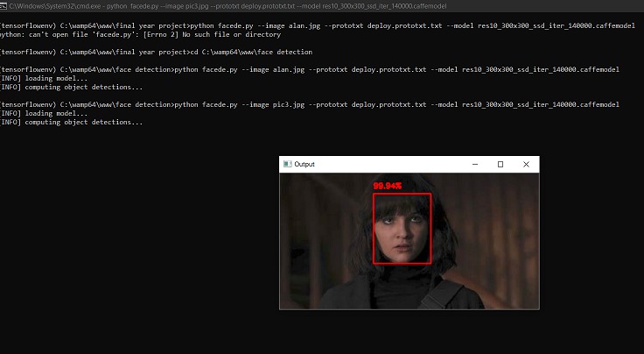Click the first [INFO] loading model... line

[x=44, y=78]
